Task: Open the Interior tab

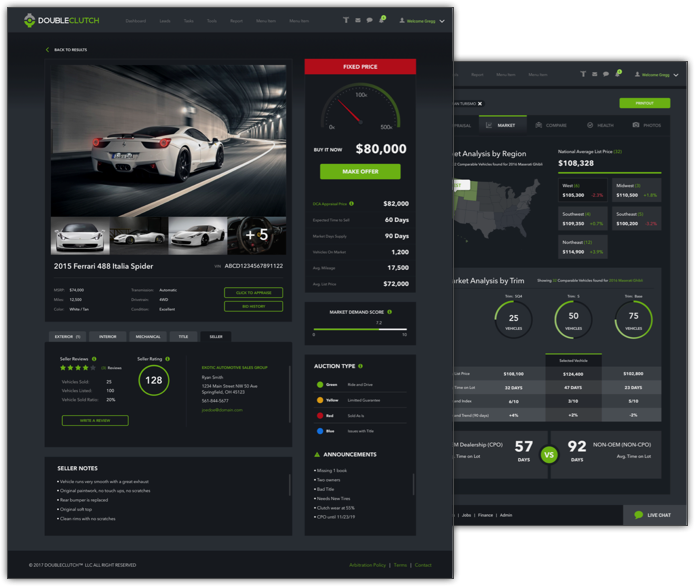Action: click(x=107, y=337)
